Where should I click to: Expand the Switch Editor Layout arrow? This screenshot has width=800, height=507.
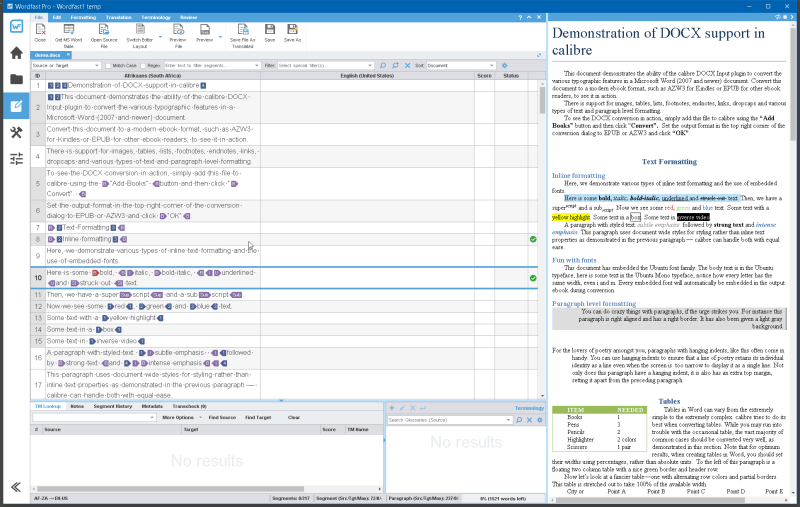pos(160,37)
